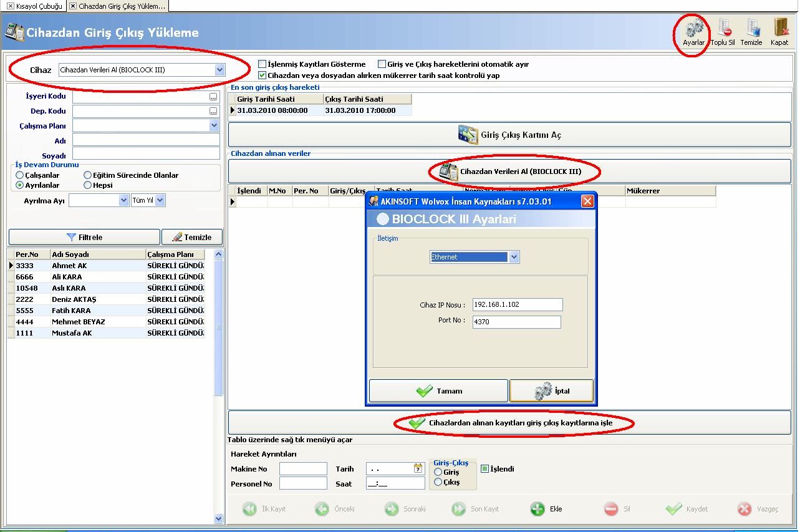Image resolution: width=800 pixels, height=532 pixels.
Task: Open the Cihaz device dropdown
Action: (219, 70)
